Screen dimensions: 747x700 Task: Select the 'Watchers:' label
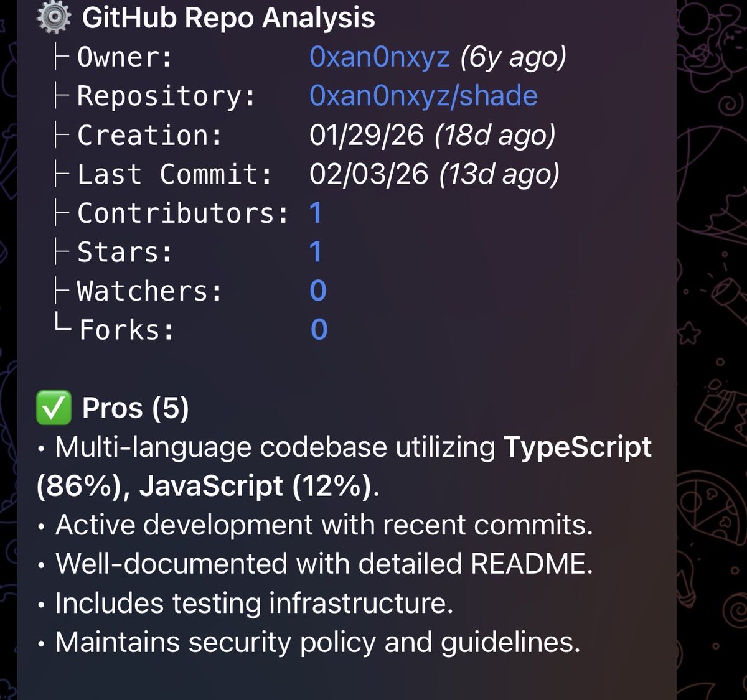tap(149, 291)
